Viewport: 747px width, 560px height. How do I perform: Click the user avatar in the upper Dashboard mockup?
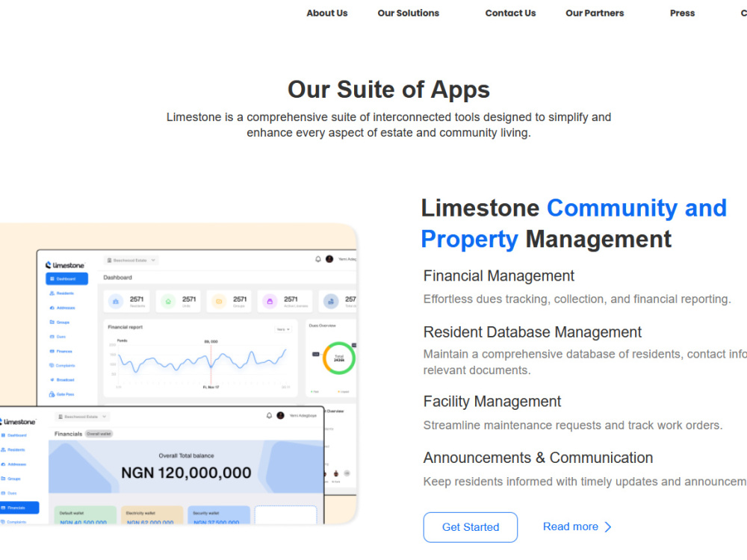(329, 259)
